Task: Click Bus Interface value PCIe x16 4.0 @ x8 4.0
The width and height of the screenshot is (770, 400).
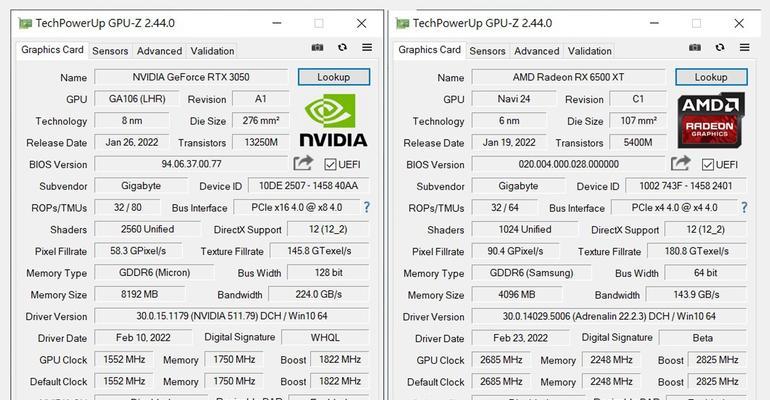Action: [x=297, y=207]
